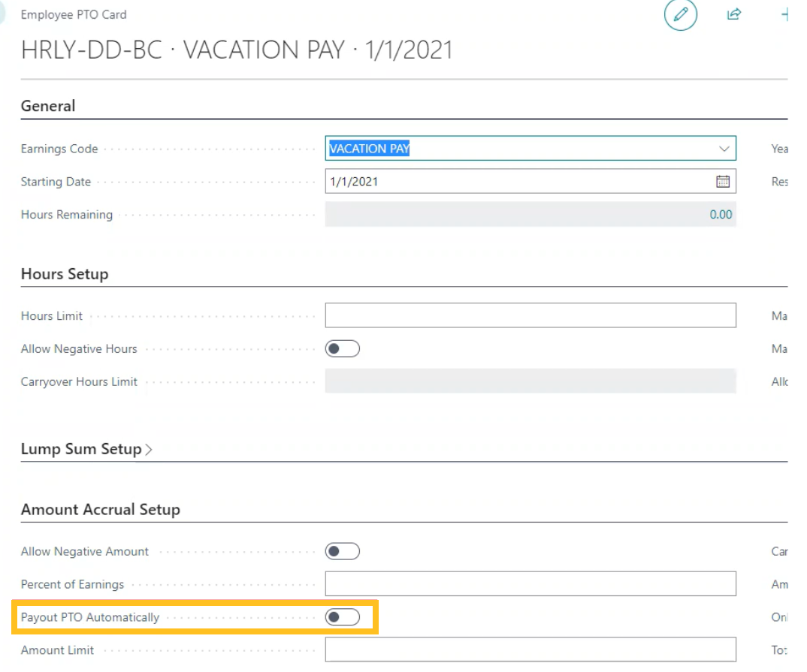Toggle Allow Negative Hours switch
The image size is (807, 672).
click(x=342, y=348)
